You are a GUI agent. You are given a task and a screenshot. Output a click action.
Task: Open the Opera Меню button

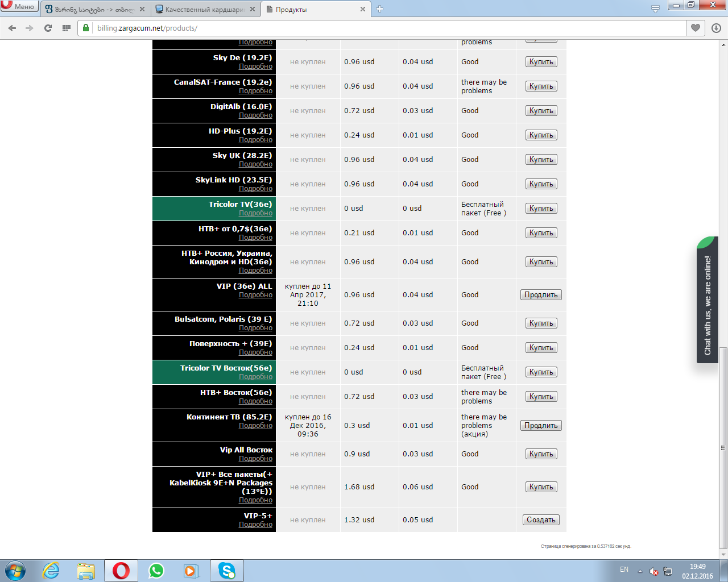[19, 7]
